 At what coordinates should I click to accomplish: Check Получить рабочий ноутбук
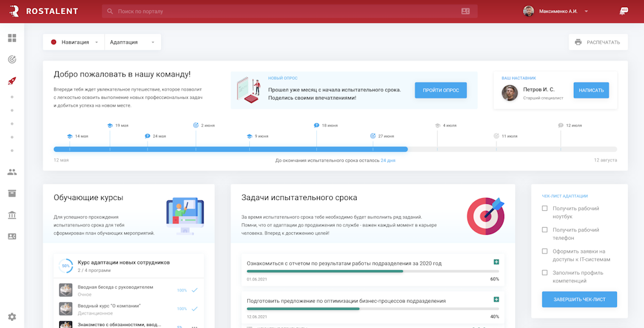[x=545, y=208]
